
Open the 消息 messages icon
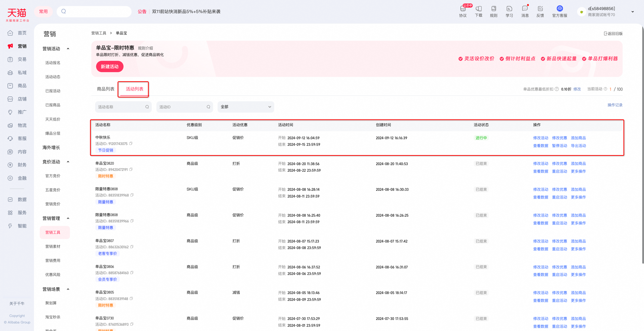[525, 12]
